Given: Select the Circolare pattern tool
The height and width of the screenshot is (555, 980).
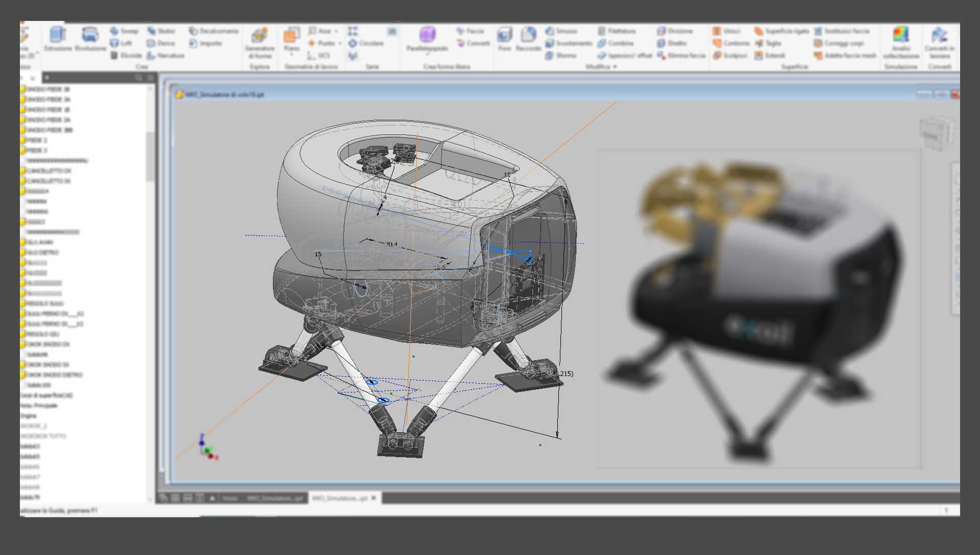Looking at the screenshot, I should 365,43.
